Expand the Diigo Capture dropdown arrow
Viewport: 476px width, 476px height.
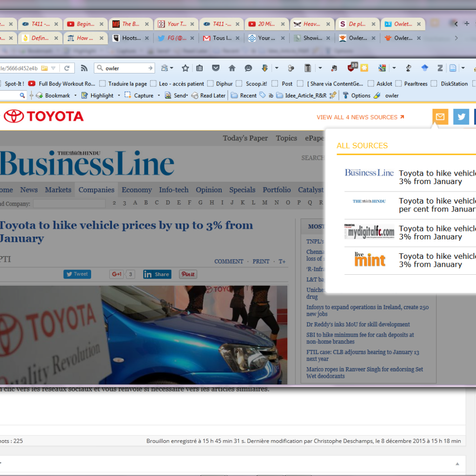click(x=159, y=96)
